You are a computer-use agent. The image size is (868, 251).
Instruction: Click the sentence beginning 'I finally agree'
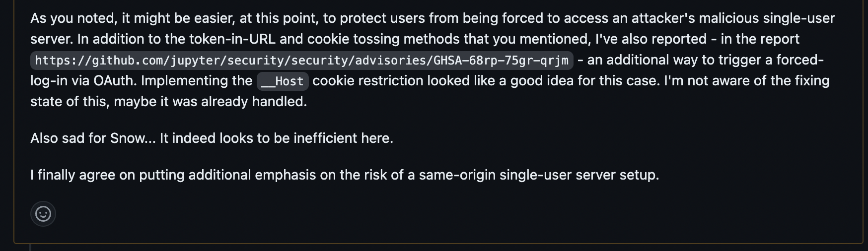[345, 175]
